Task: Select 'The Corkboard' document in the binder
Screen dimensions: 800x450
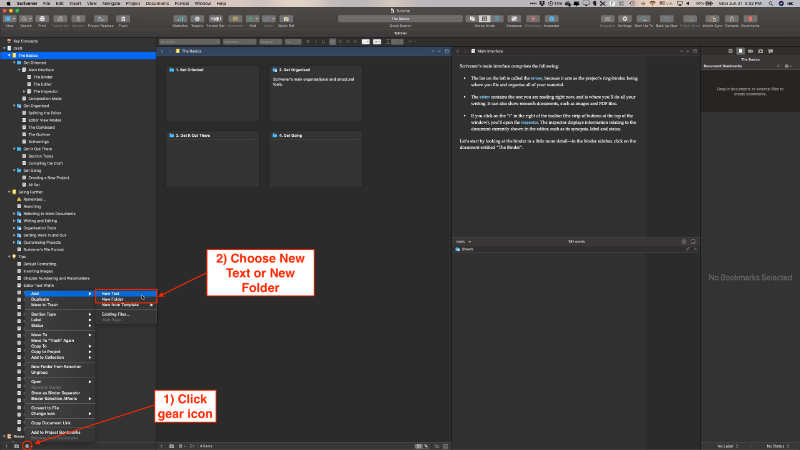Action: pyautogui.click(x=41, y=128)
